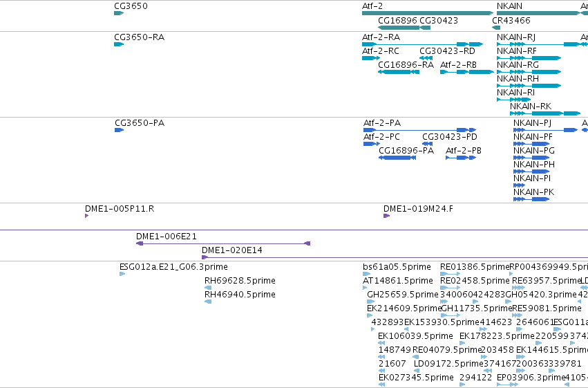Click EST label 148749
Screen dimensions: 588x388
click(x=395, y=350)
